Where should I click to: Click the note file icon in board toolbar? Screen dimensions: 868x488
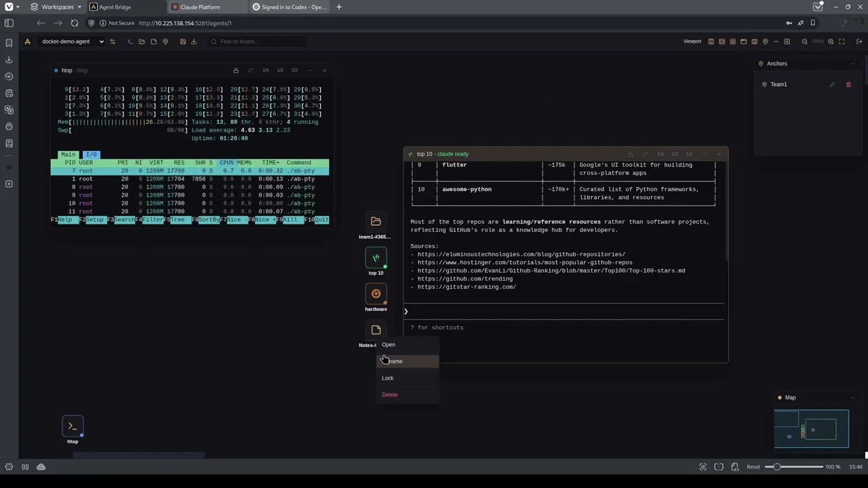[x=154, y=41]
